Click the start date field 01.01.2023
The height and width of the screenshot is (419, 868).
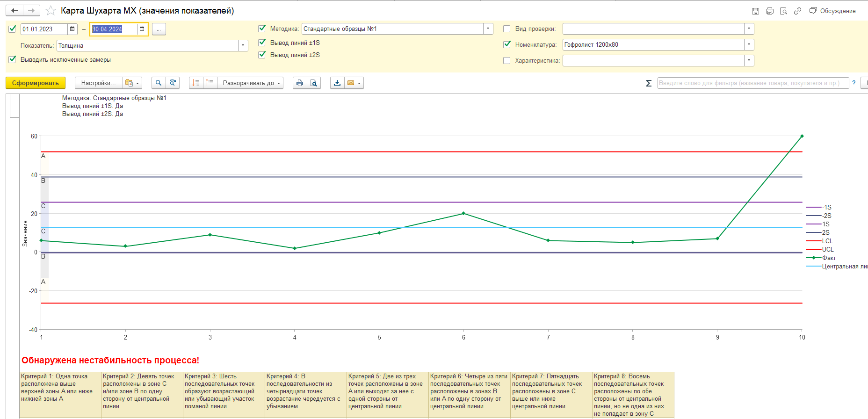pyautogui.click(x=44, y=29)
